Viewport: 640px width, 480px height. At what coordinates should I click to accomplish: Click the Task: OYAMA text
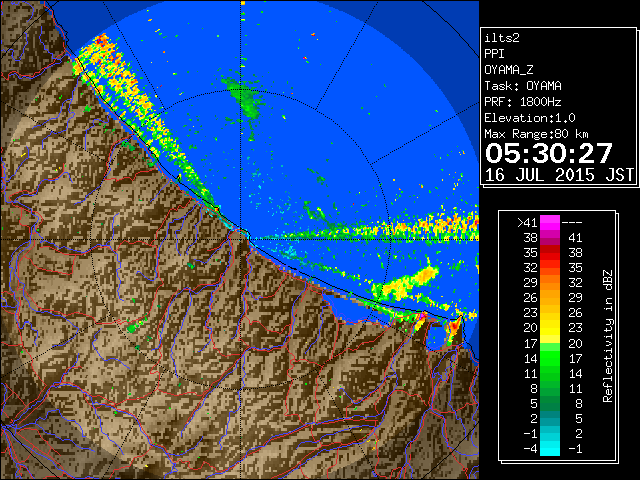(523, 86)
